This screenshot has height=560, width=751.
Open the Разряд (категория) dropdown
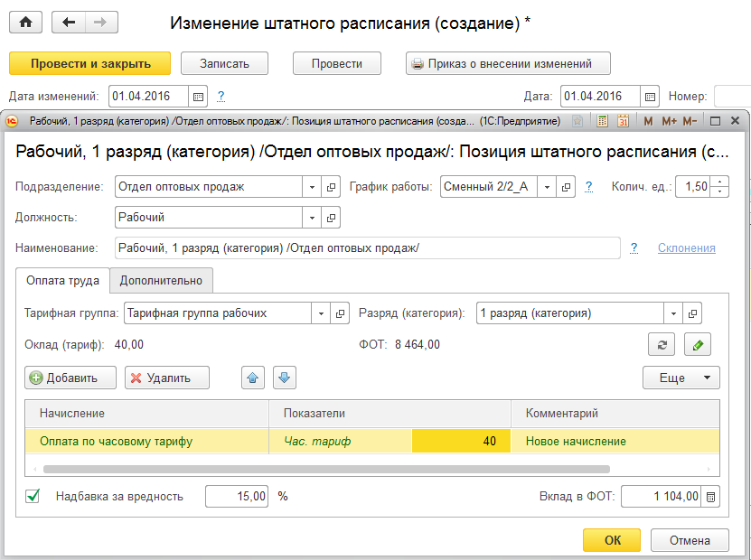coord(673,313)
